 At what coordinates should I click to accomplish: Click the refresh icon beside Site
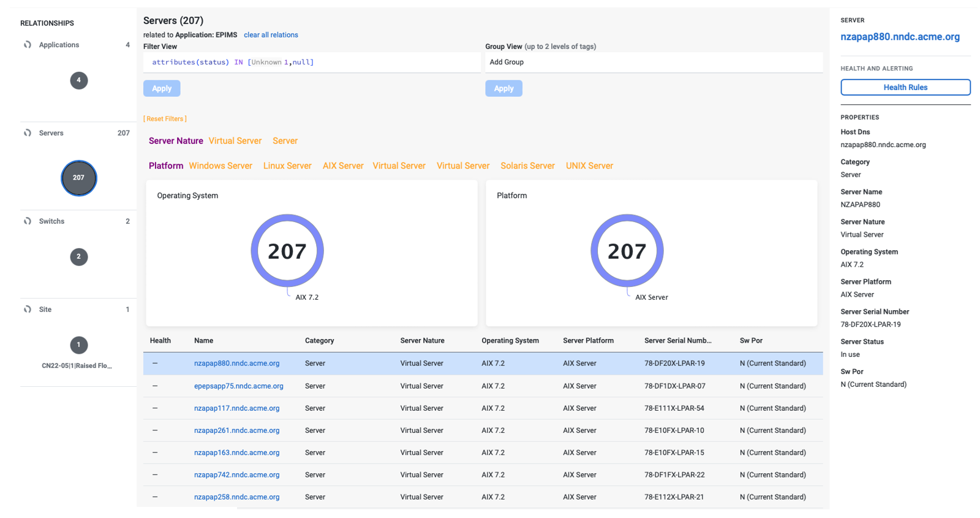click(28, 310)
